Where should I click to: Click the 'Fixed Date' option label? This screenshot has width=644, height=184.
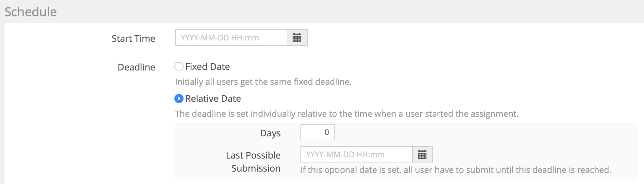(207, 67)
